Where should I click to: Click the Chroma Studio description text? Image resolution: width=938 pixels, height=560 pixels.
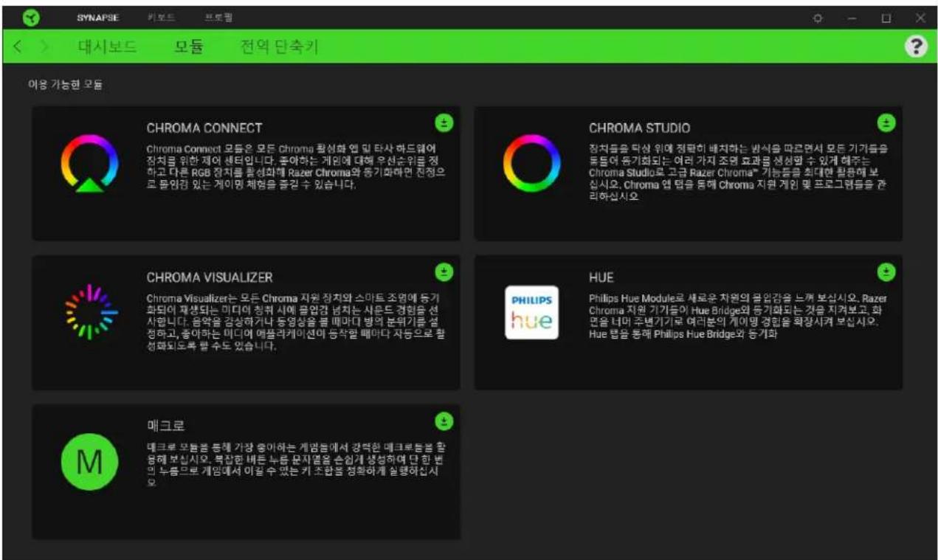739,173
